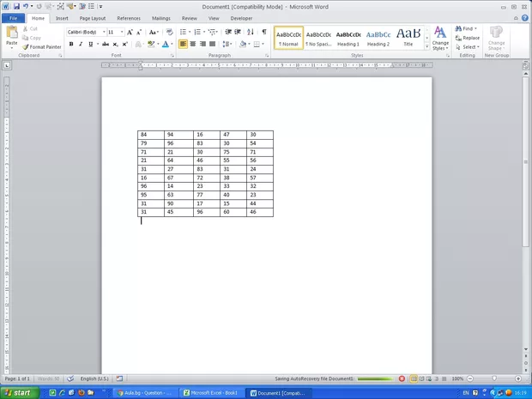The image size is (532, 399).
Task: Apply the No Spacing style
Action: pos(318,39)
